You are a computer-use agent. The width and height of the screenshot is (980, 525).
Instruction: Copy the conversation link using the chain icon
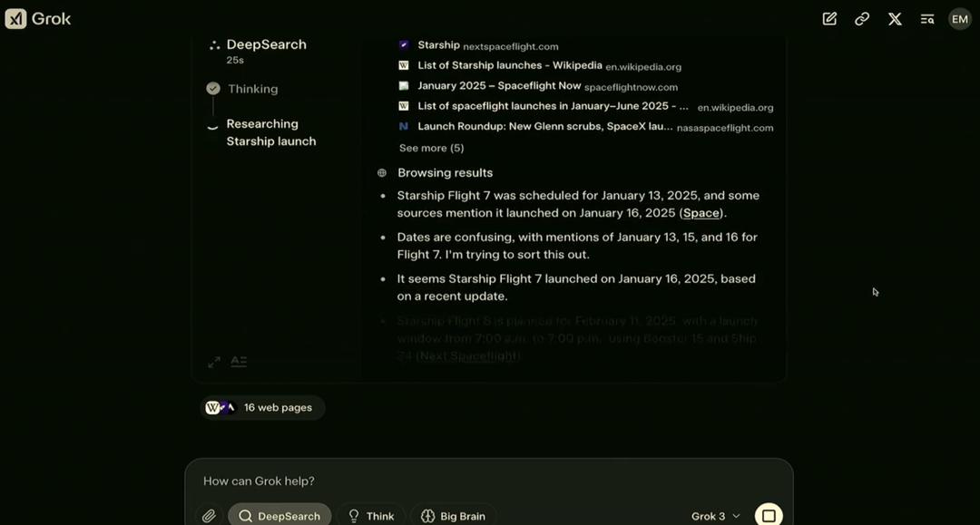(861, 18)
